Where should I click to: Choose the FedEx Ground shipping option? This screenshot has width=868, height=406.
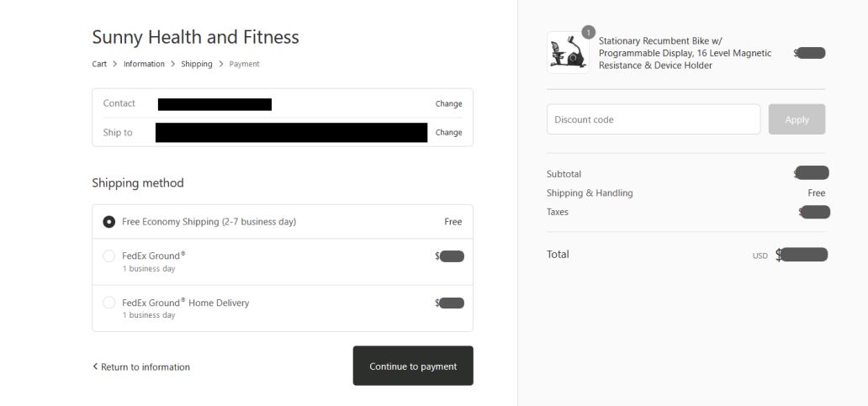tap(283, 261)
